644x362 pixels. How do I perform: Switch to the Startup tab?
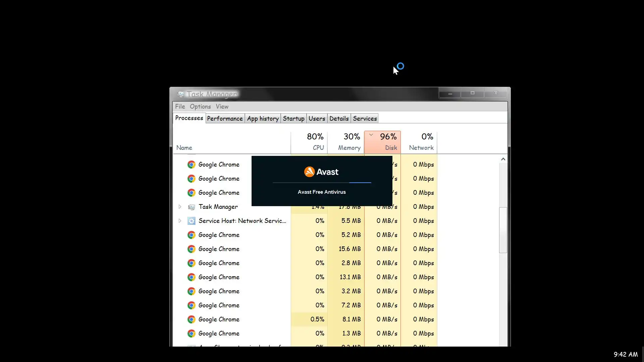pos(293,119)
